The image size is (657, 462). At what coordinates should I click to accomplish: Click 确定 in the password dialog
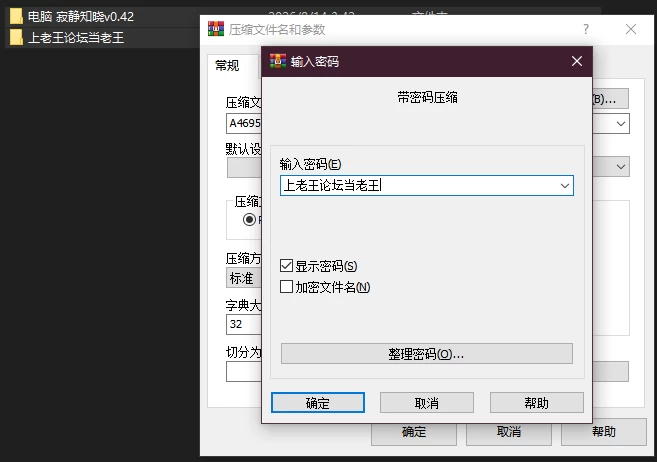pyautogui.click(x=318, y=403)
